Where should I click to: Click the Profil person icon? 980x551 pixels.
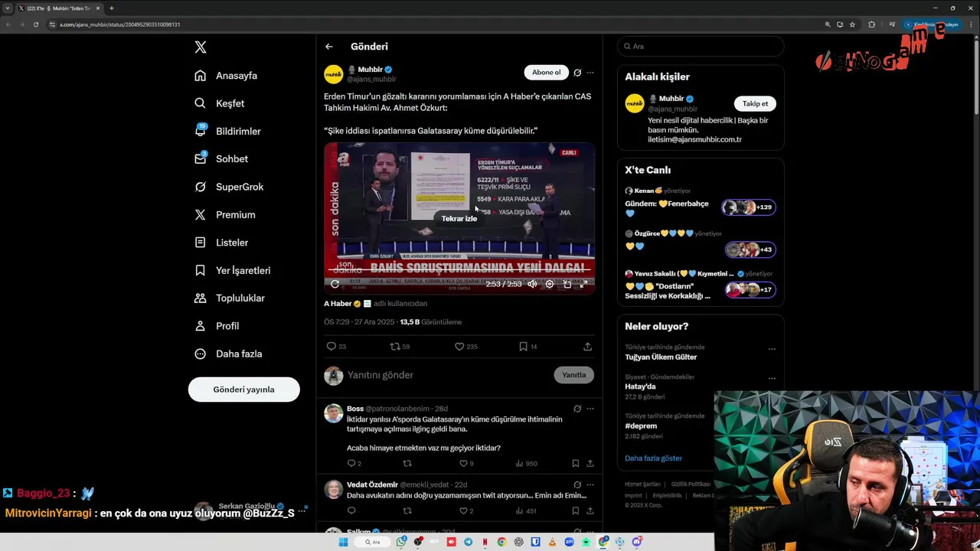click(200, 326)
